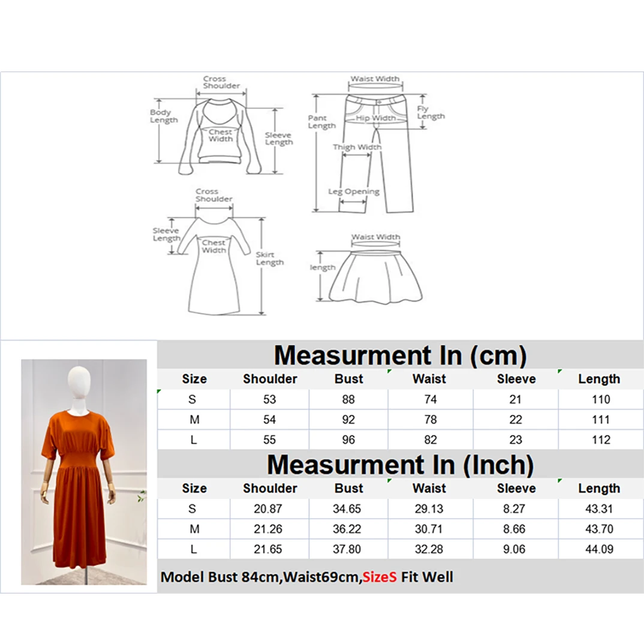The height and width of the screenshot is (644, 644).
Task: Click bust value 88 for size S
Action: 348,399
